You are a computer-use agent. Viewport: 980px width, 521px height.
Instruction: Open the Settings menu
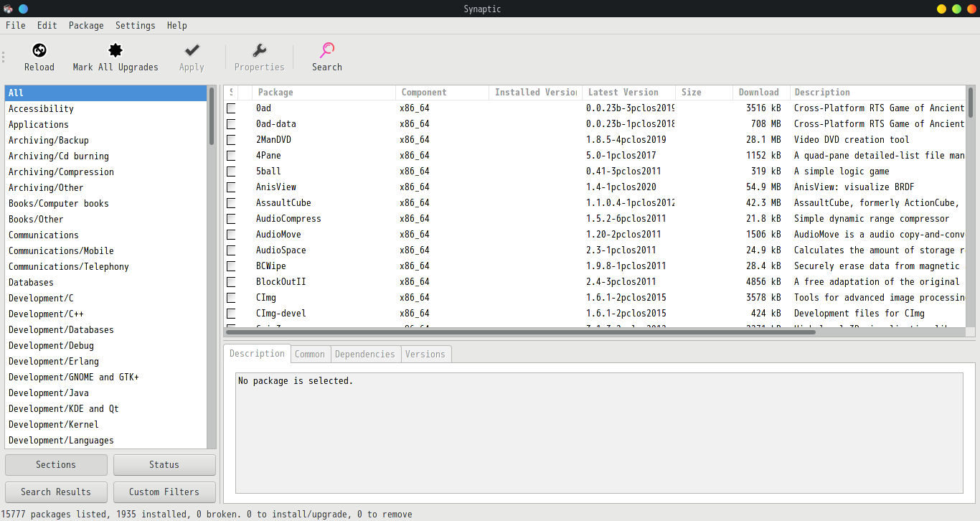click(136, 25)
